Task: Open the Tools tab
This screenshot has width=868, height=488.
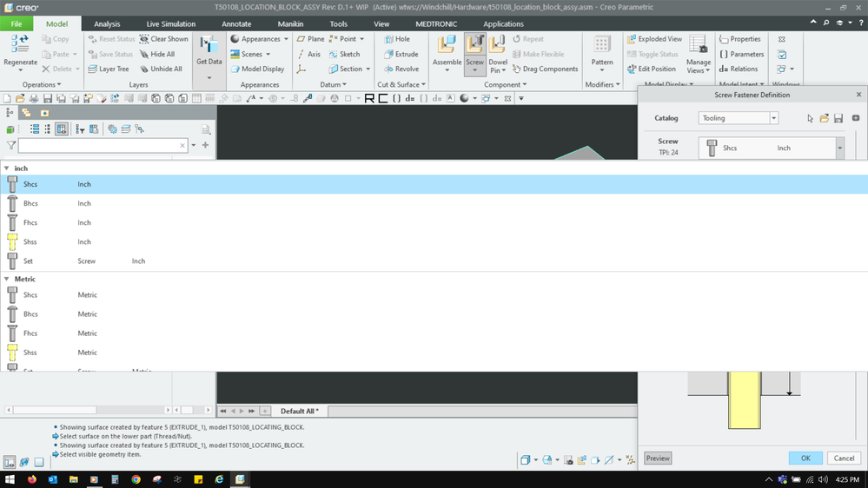Action: click(x=338, y=23)
